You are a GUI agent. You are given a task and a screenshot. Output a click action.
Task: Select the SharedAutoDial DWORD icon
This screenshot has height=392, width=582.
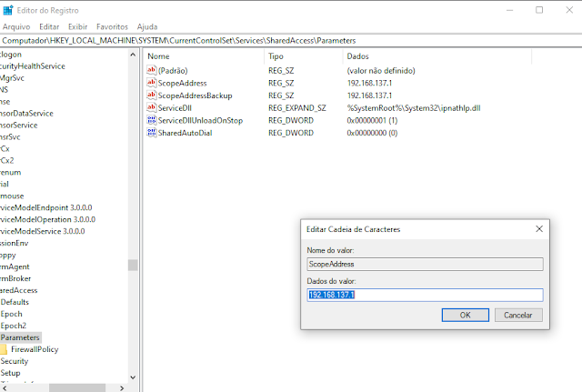(152, 133)
